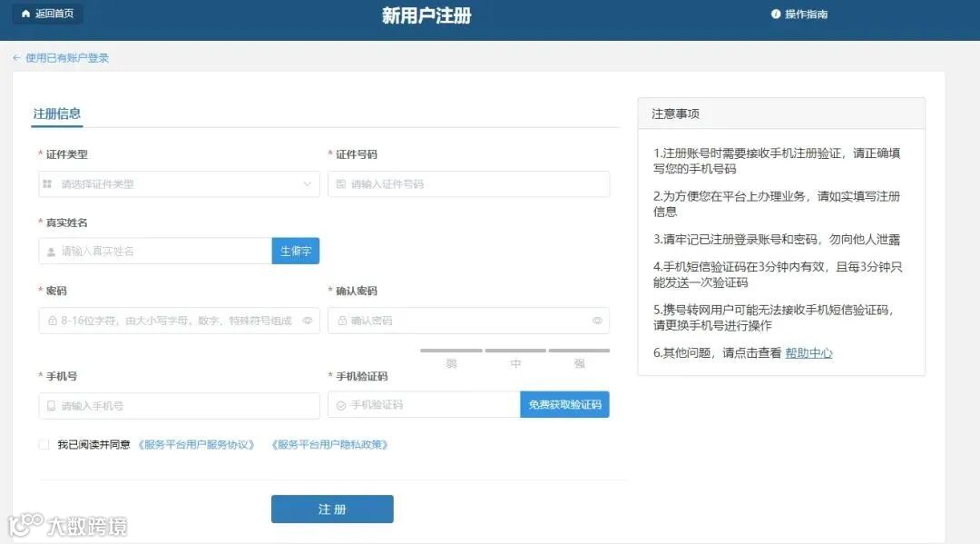980x544 pixels.
Task: Open 《服务平台用户服务协议》 link
Action: click(196, 445)
